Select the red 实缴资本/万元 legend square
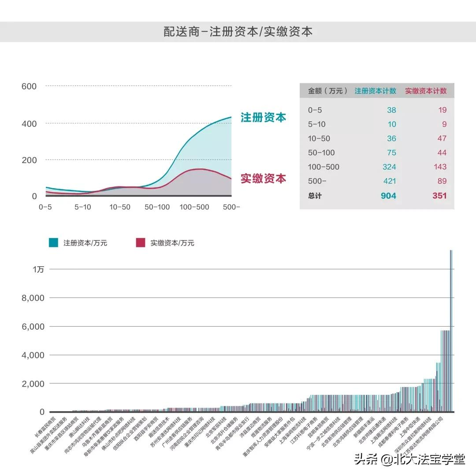Image resolution: width=476 pixels, height=476 pixels. click(140, 242)
